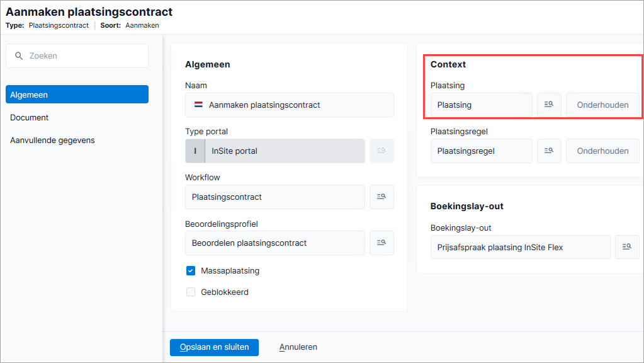Click lookup icon beside Type portal field
The image size is (644, 363).
(381, 151)
